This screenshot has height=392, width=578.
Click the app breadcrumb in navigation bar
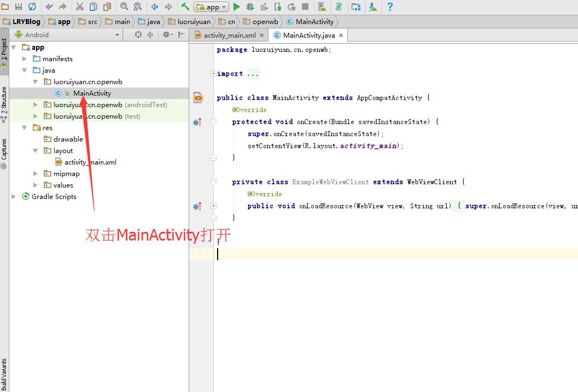pos(60,22)
